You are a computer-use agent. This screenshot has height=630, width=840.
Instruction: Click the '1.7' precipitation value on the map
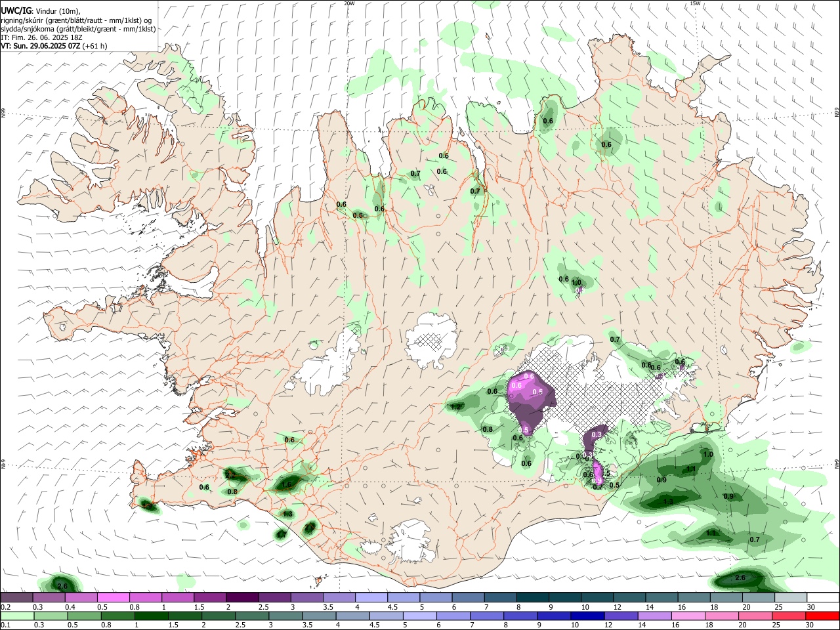tap(281, 535)
